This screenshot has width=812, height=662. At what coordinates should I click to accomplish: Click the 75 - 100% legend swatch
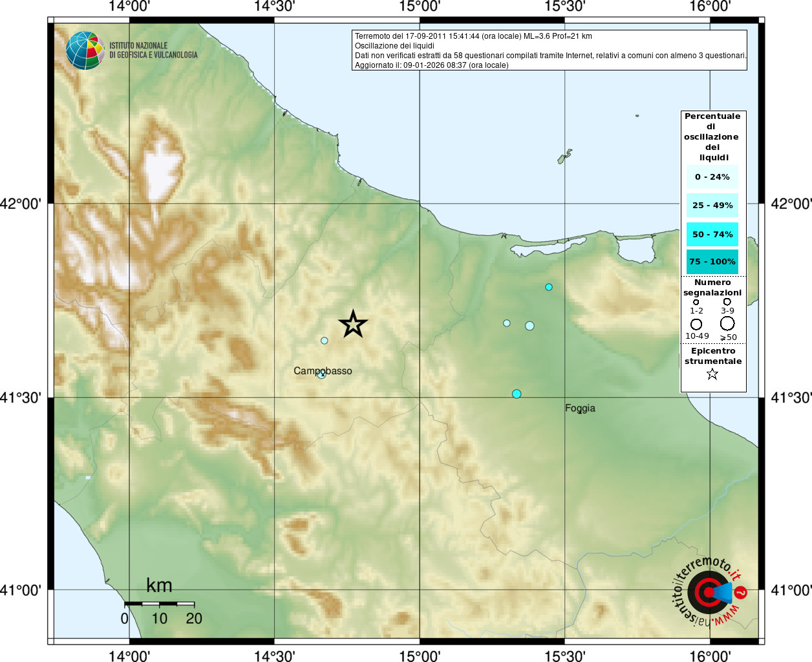712,262
